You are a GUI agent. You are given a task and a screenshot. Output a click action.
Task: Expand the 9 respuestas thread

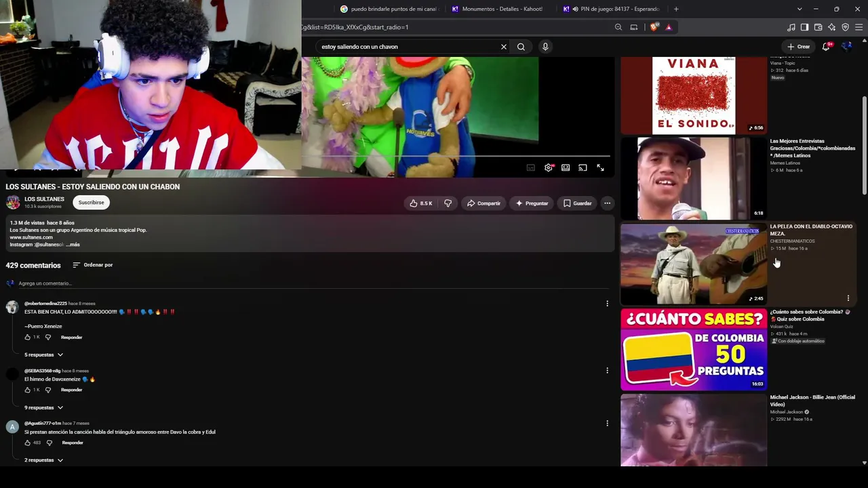coord(43,407)
